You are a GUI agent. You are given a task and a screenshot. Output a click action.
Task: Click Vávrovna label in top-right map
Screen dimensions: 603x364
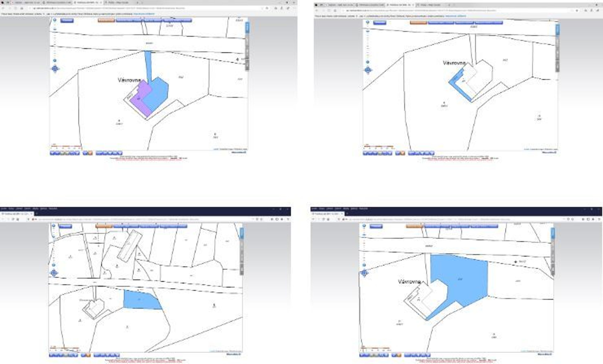click(454, 63)
